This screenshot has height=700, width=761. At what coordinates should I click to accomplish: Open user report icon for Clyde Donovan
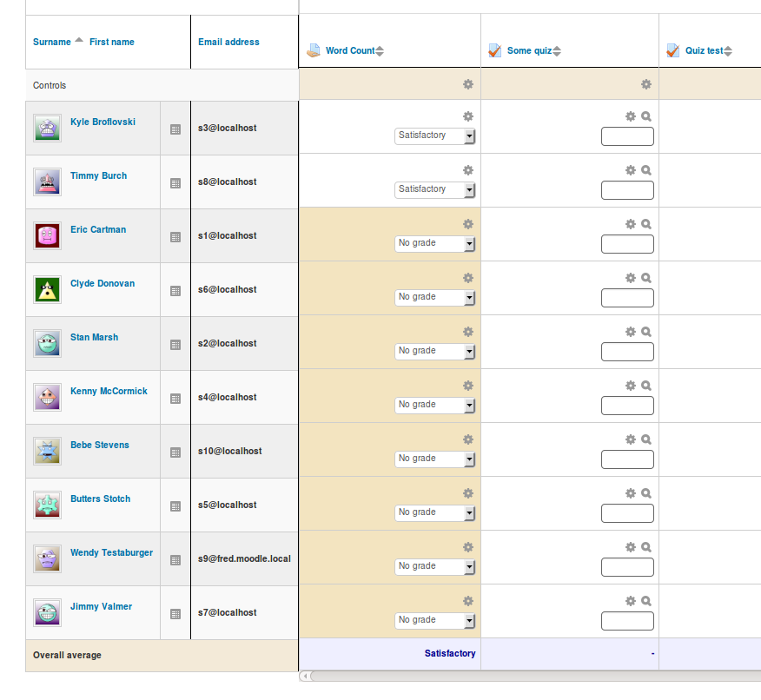[x=175, y=291]
